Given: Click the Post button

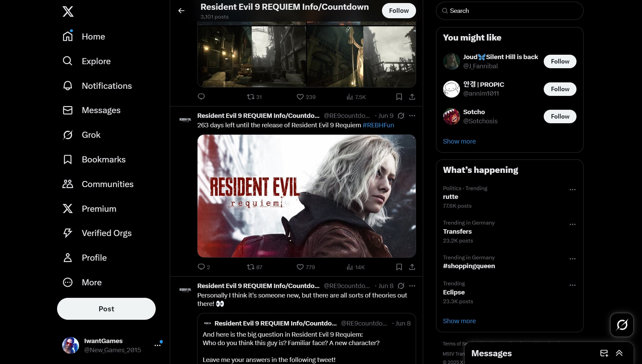Looking at the screenshot, I should tap(106, 309).
